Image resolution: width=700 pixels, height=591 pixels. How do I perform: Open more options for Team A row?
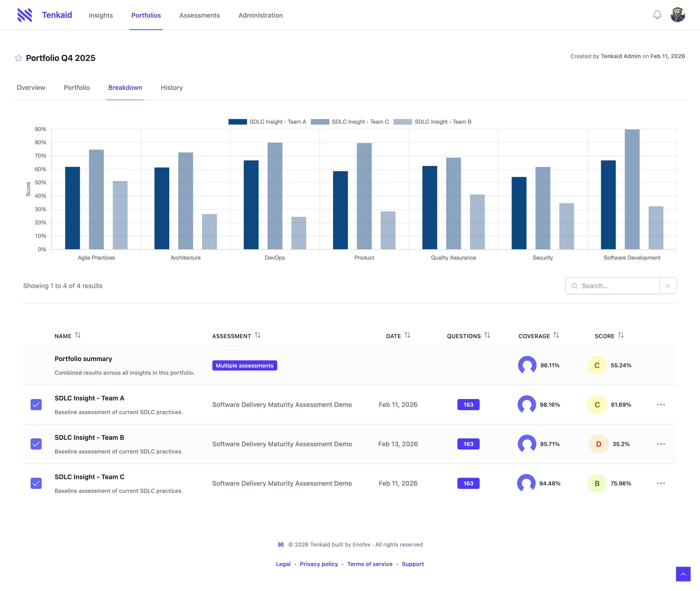661,405
